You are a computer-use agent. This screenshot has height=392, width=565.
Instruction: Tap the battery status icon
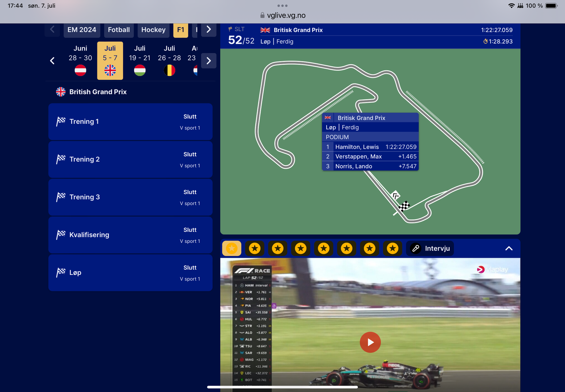[x=551, y=5]
